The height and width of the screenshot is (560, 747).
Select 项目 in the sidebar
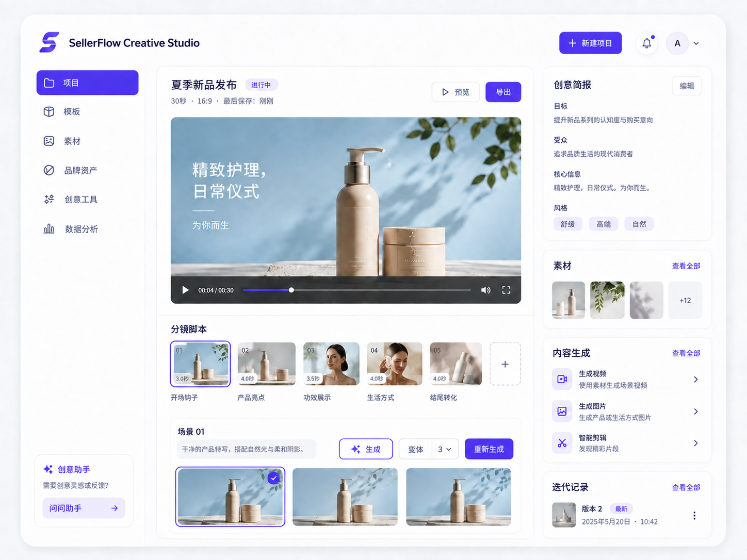87,83
